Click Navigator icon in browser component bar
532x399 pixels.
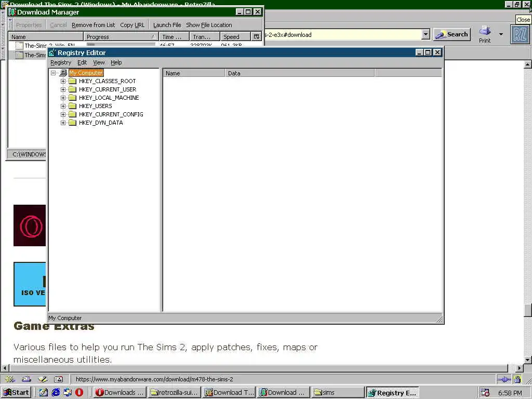point(9,379)
